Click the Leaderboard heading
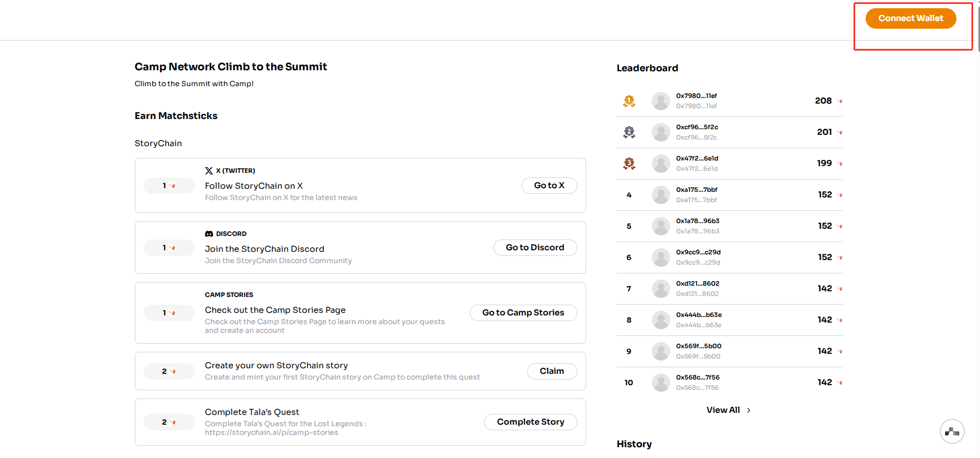Viewport: 980px width, 458px height. click(x=647, y=68)
